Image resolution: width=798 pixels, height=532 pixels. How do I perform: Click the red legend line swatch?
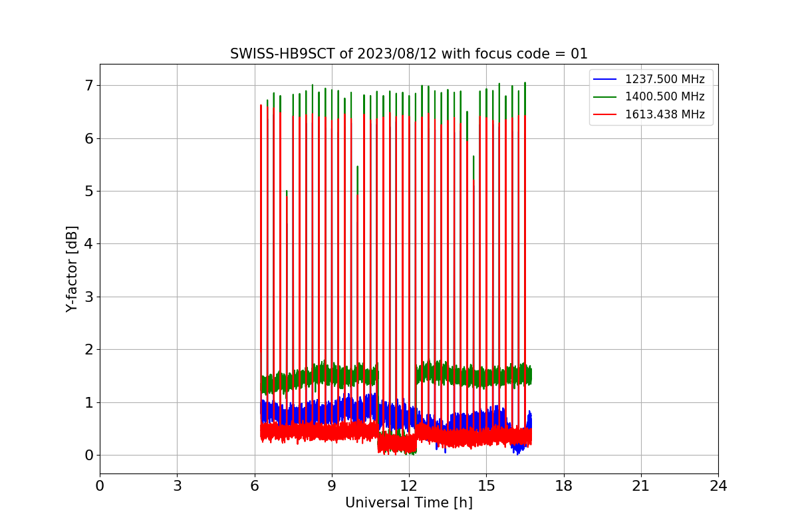click(605, 114)
